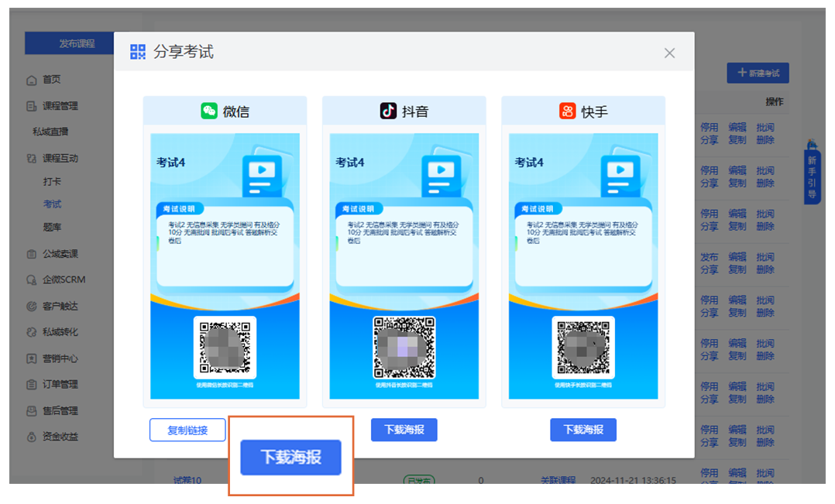Viewport: 835px width, 504px height.
Task: Click the 营销中心 sidebar icon
Action: (x=32, y=359)
